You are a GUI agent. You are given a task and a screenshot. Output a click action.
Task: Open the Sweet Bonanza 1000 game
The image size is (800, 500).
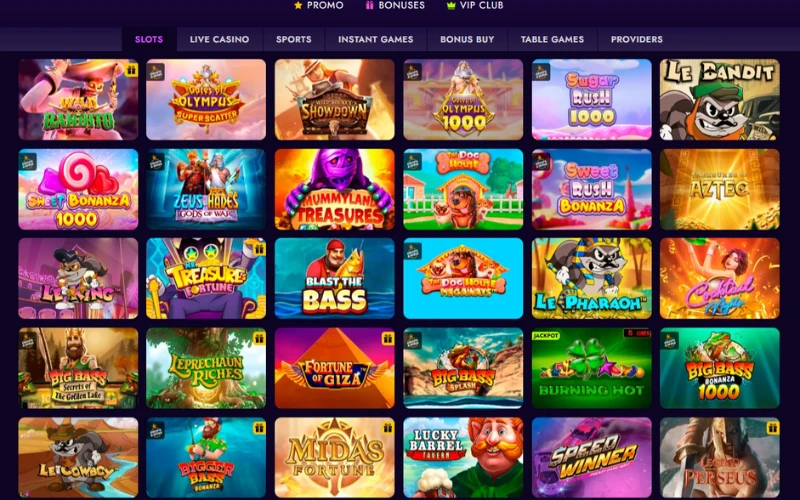78,189
